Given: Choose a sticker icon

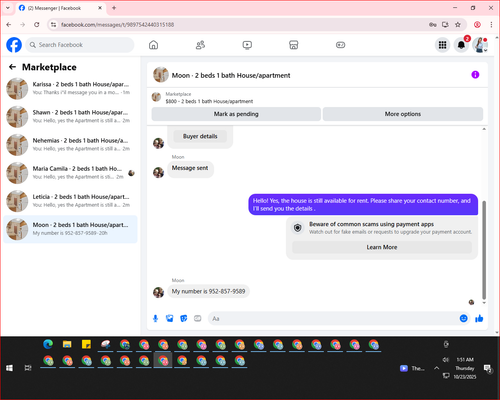Looking at the screenshot, I should pos(184,319).
